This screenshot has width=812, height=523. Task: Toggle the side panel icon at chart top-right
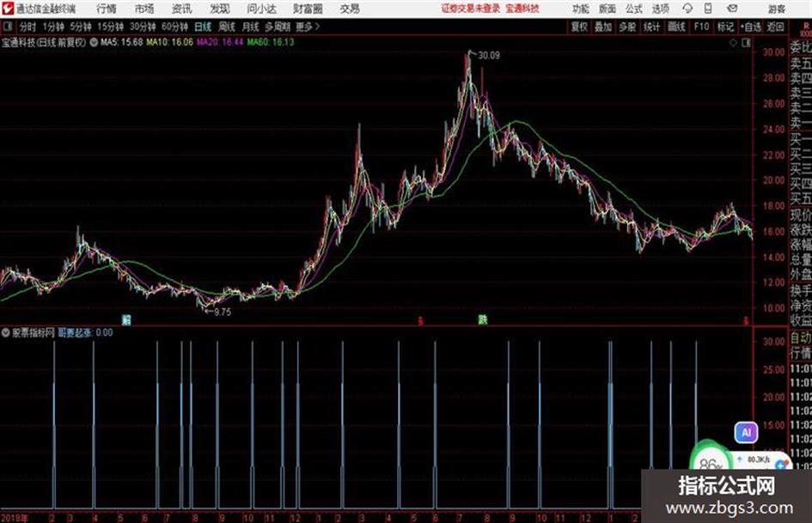[x=746, y=43]
